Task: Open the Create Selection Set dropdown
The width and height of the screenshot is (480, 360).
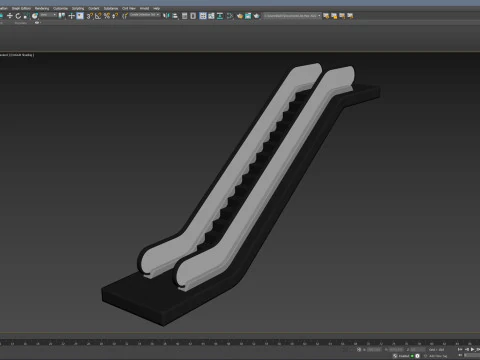Action: [x=145, y=15]
